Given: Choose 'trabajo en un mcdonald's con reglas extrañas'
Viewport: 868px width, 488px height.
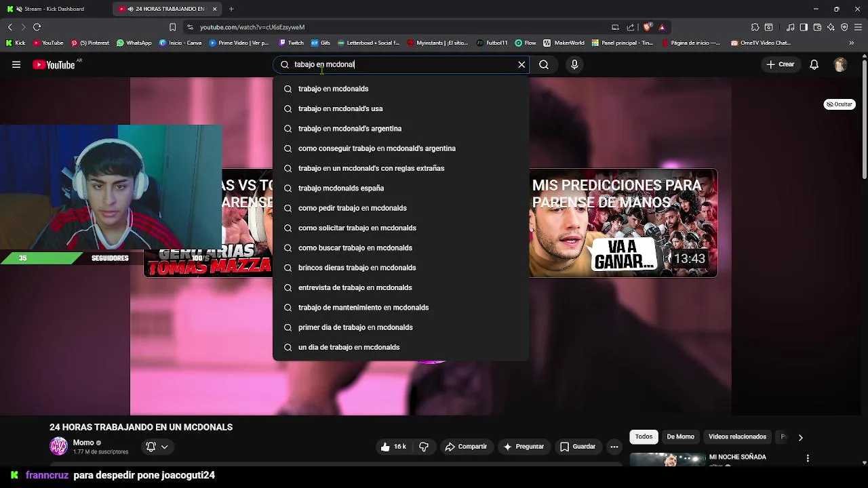Looking at the screenshot, I should pyautogui.click(x=401, y=168).
